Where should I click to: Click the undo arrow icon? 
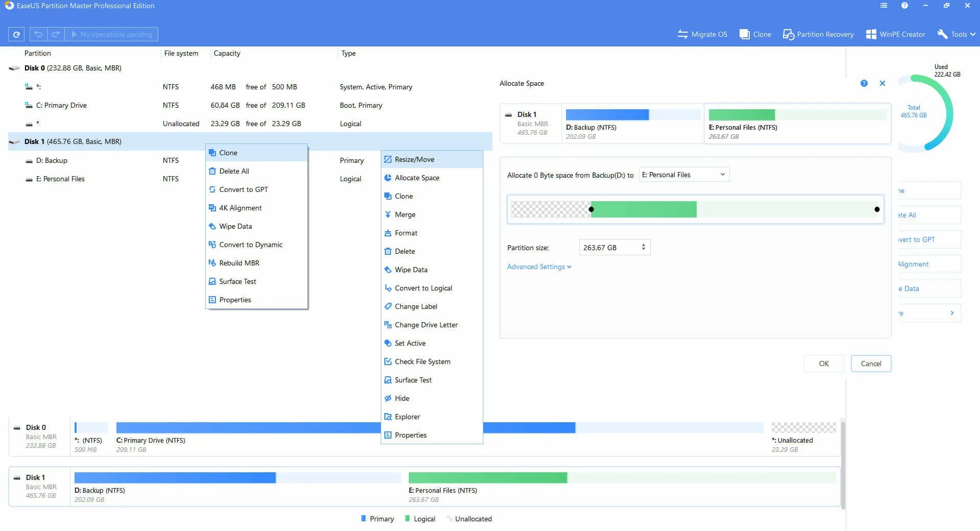[x=38, y=34]
